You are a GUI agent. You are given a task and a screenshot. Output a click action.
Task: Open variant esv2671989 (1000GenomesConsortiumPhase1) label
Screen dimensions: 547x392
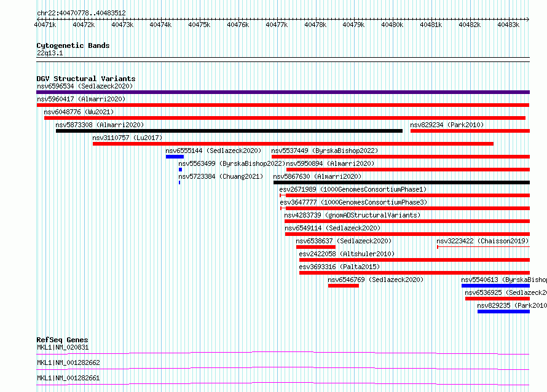353,189
